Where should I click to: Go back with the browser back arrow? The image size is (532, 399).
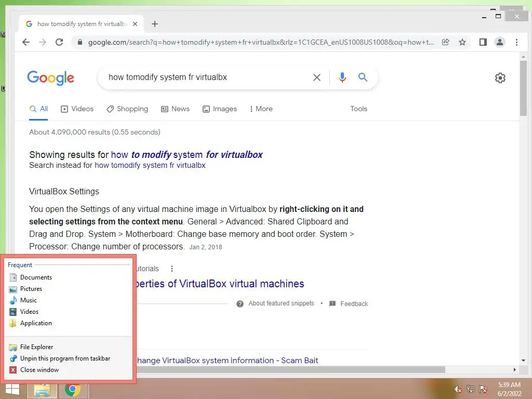(x=26, y=42)
